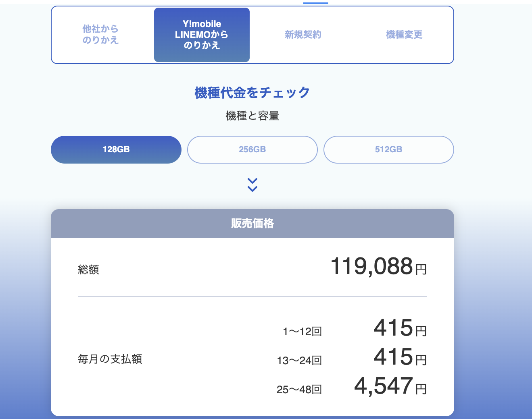Click the 119,088円 total price
The image size is (532, 419).
378,267
